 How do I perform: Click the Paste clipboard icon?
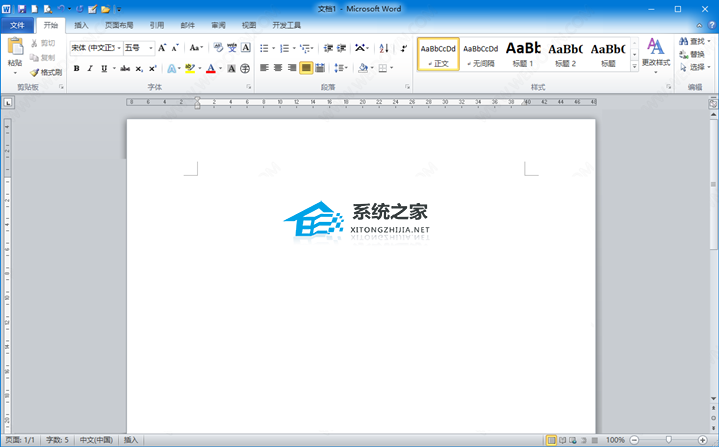[x=15, y=47]
